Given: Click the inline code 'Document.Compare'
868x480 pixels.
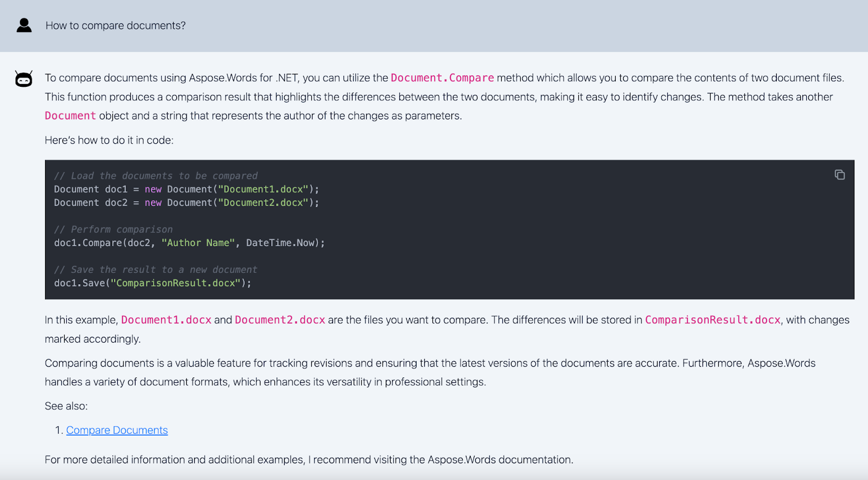Looking at the screenshot, I should [x=442, y=78].
